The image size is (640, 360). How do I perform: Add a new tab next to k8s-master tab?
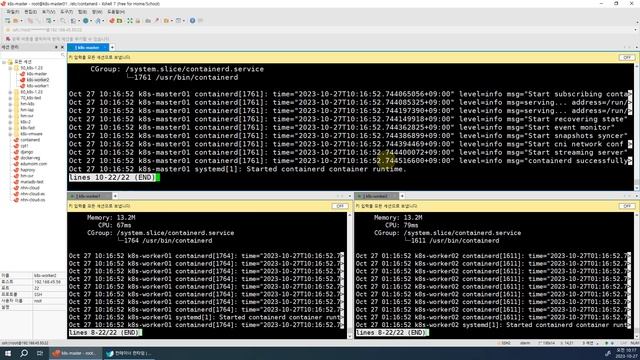pos(112,48)
